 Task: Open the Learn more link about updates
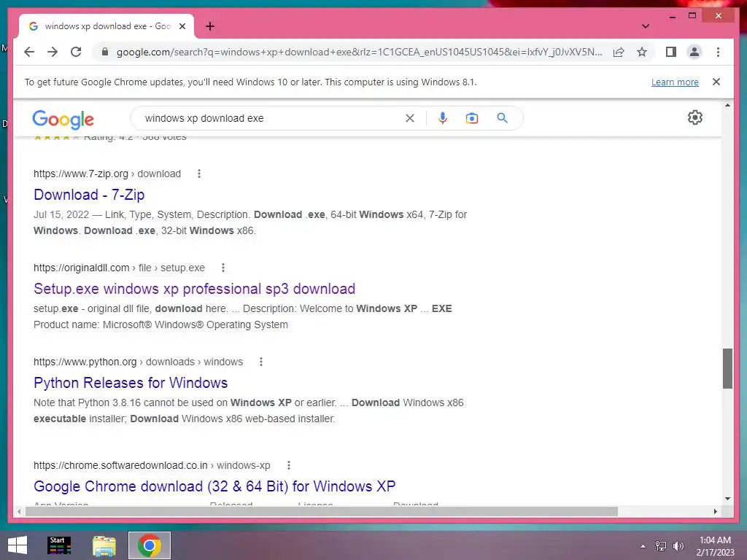click(675, 82)
